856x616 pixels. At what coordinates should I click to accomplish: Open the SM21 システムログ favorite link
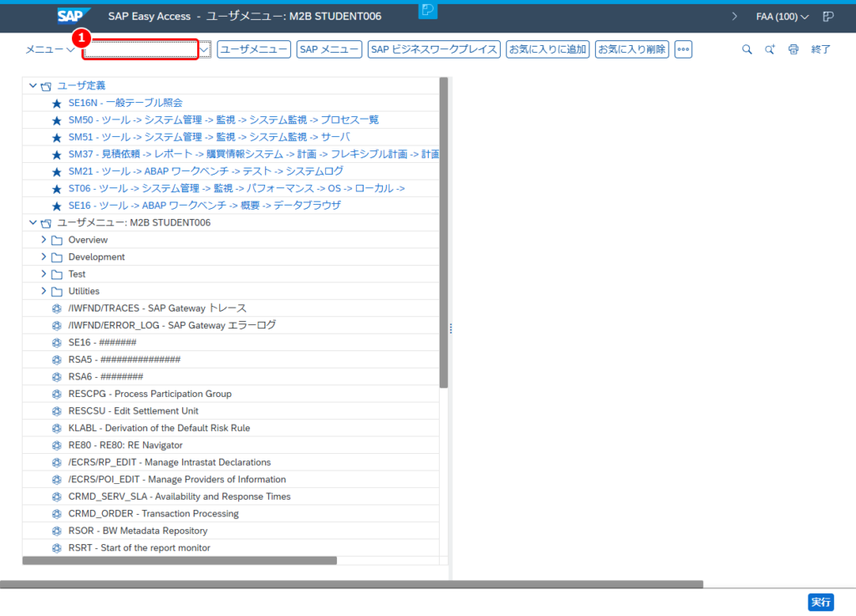206,171
